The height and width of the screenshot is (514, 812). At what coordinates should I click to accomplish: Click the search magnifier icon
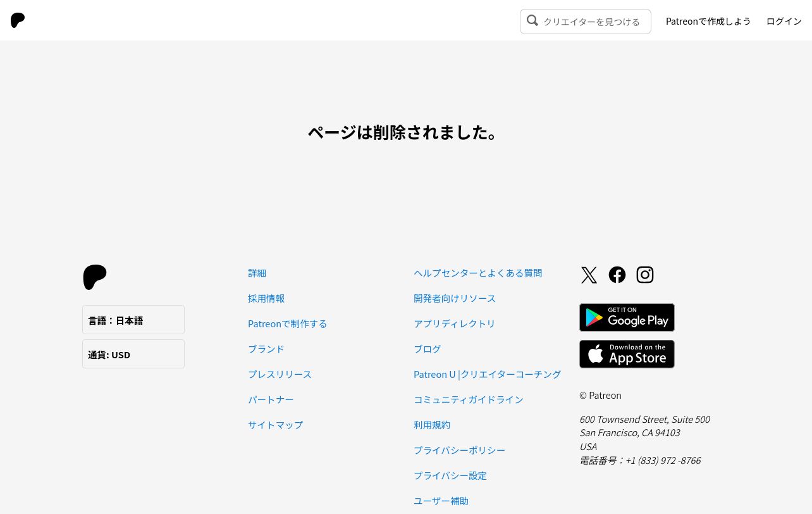(532, 20)
